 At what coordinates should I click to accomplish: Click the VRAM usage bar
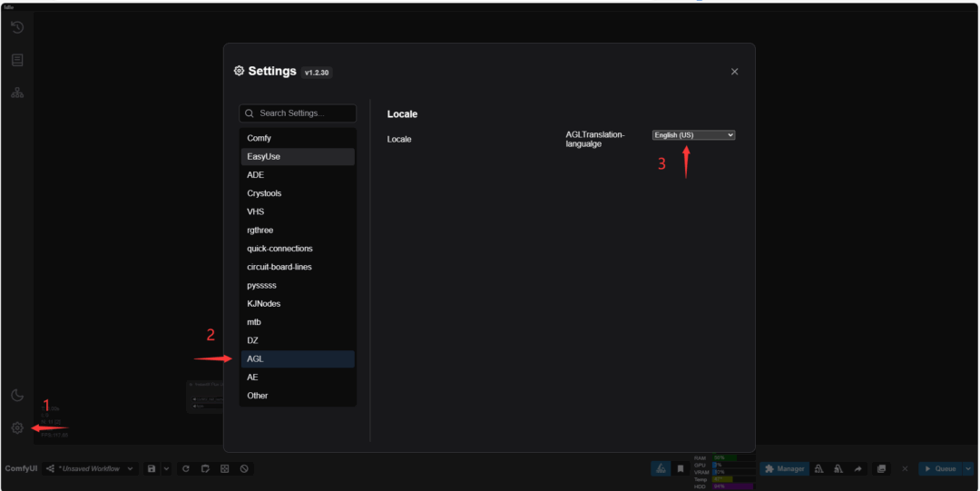click(734, 472)
